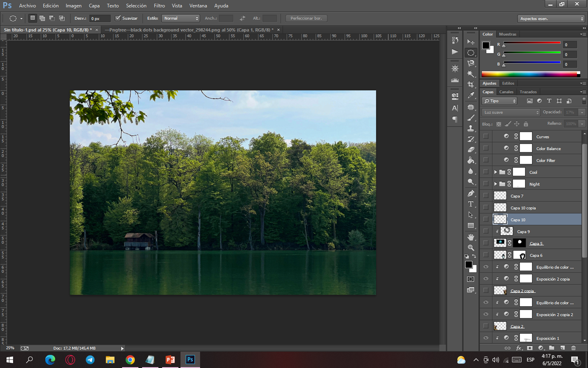Open the Luz suave blend mode dropdown
This screenshot has height=368, width=588.
511,112
